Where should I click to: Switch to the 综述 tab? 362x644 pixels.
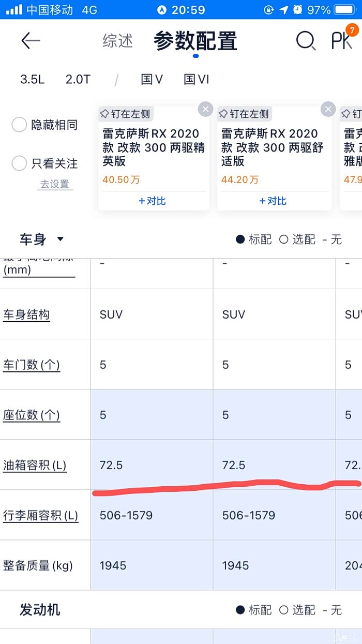click(117, 41)
